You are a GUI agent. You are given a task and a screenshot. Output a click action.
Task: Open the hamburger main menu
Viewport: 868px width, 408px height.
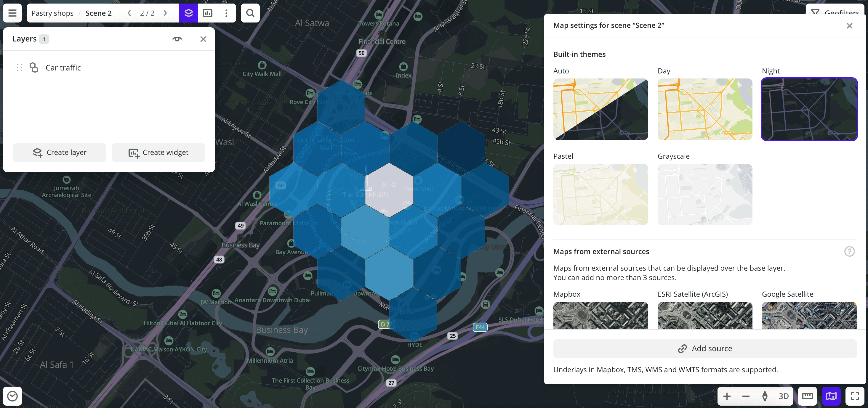(x=12, y=13)
